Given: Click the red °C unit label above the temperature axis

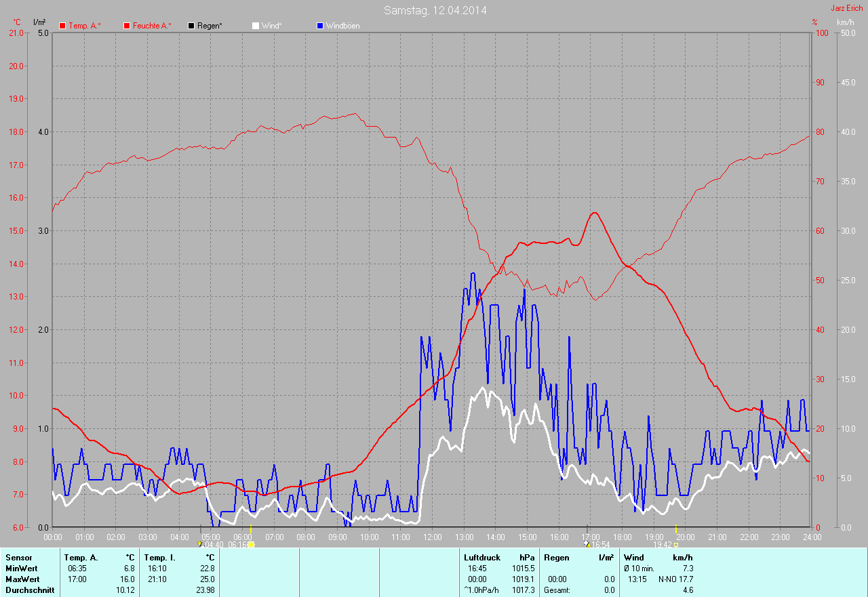Looking at the screenshot, I should coord(17,22).
